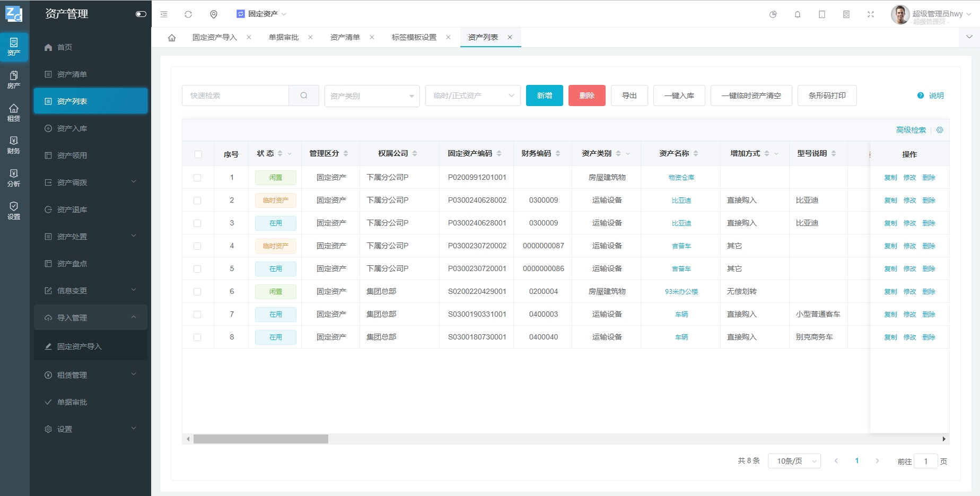Check the select-all header checkbox
This screenshot has width=980, height=496.
[x=198, y=154]
